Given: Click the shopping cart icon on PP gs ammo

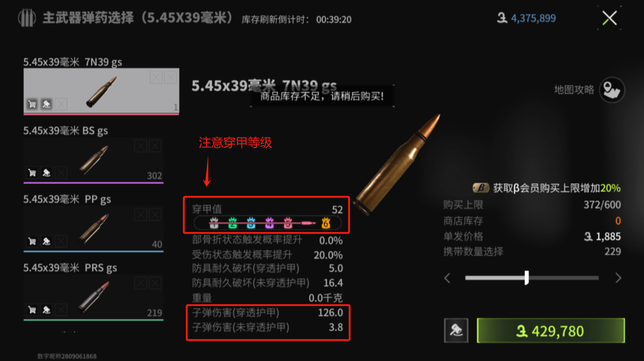Looking at the screenshot, I should point(32,242).
